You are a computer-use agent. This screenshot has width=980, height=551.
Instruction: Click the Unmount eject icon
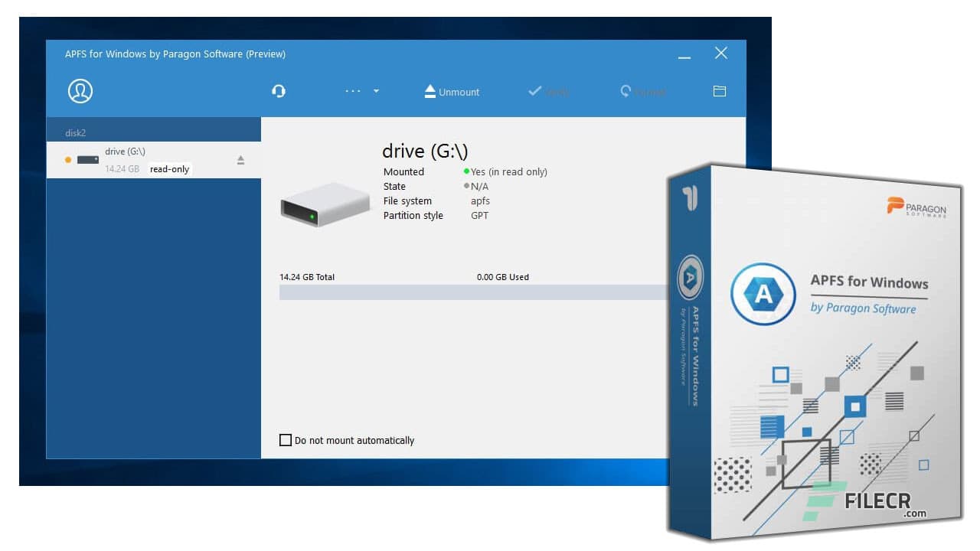430,91
